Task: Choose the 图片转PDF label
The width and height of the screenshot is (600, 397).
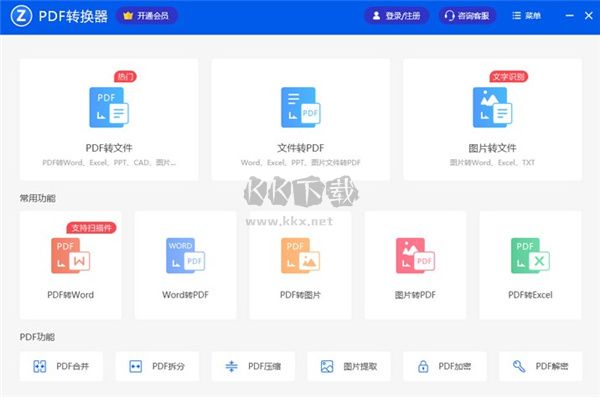Action: [x=416, y=295]
